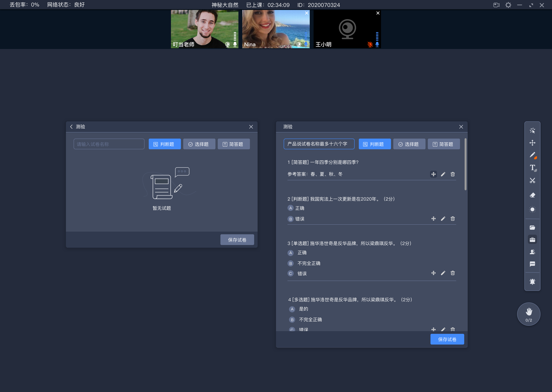Viewport: 552px width, 392px height.
Task: Click 保存试卷 button in right panel
Action: tap(447, 339)
